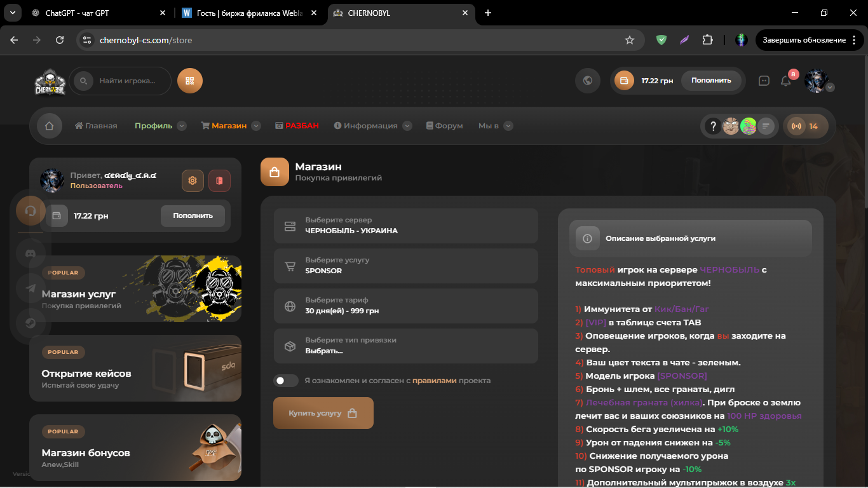Click the Магазин shopping bag icon

275,172
